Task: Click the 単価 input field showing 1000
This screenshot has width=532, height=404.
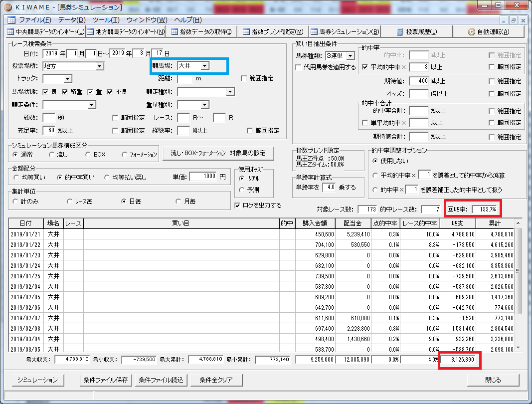Action: (203, 176)
